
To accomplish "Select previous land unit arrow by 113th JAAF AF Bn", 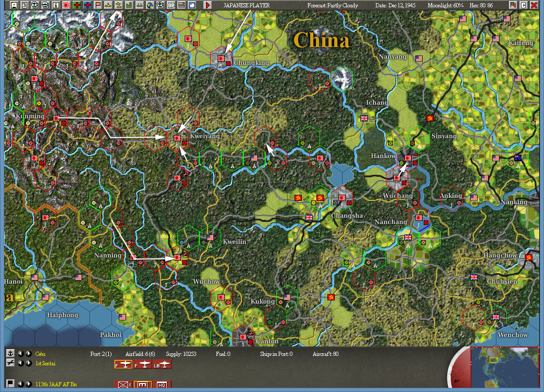I will pos(21,384).
